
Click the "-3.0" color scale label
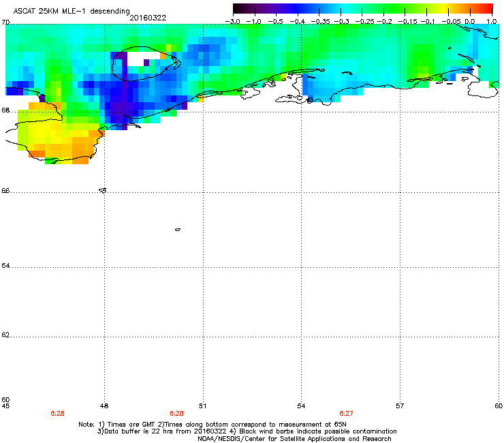click(x=232, y=22)
